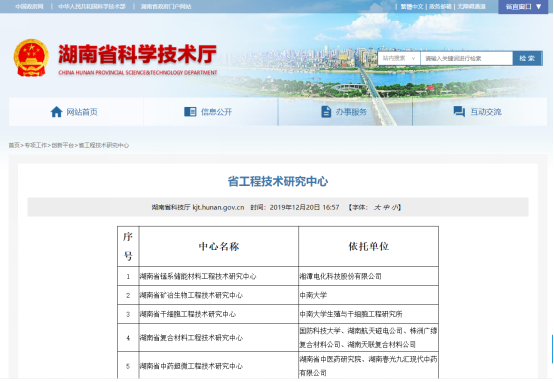
Task: Click the page heading 省工程技术研究中心
Action: [x=278, y=181]
